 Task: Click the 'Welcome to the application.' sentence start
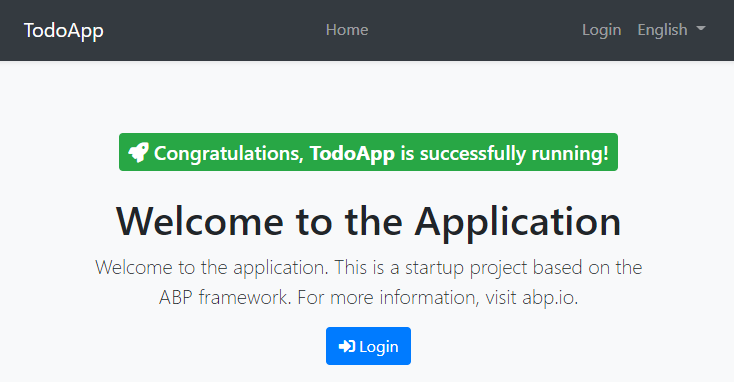tap(212, 268)
